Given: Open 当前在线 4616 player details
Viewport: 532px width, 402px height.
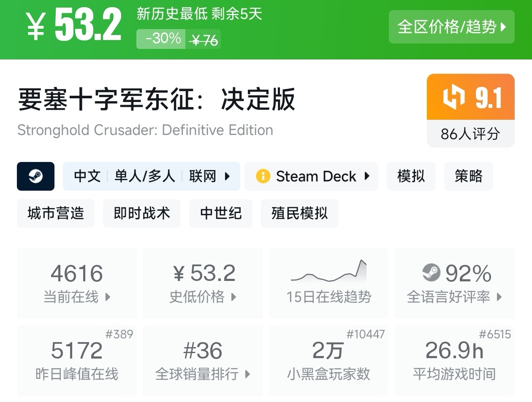Looking at the screenshot, I should pos(77,283).
